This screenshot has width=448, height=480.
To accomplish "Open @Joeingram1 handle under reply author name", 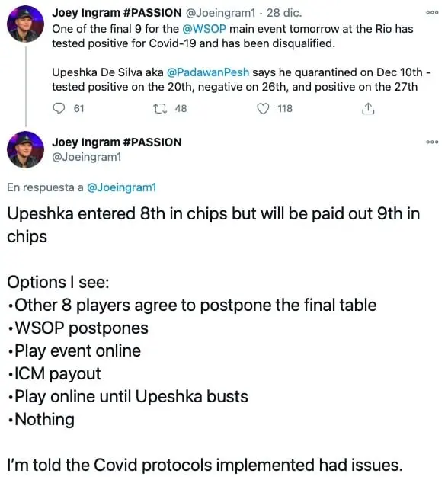I will (x=87, y=157).
